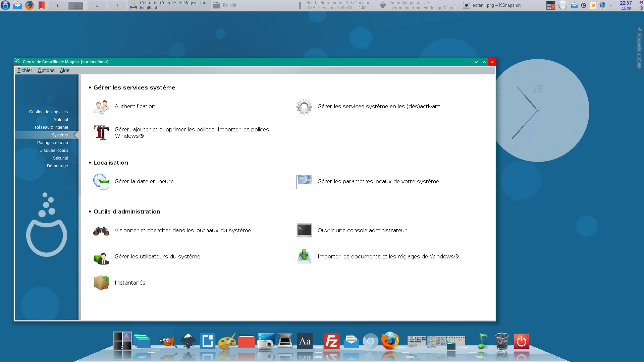Switch to virtual desktop 1 in pager

pos(57,5)
